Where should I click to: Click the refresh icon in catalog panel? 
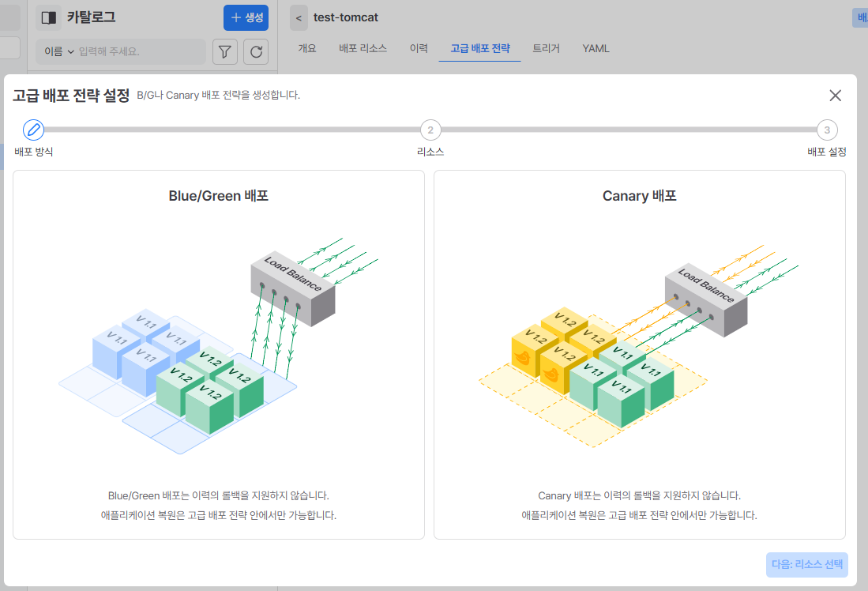pos(256,51)
